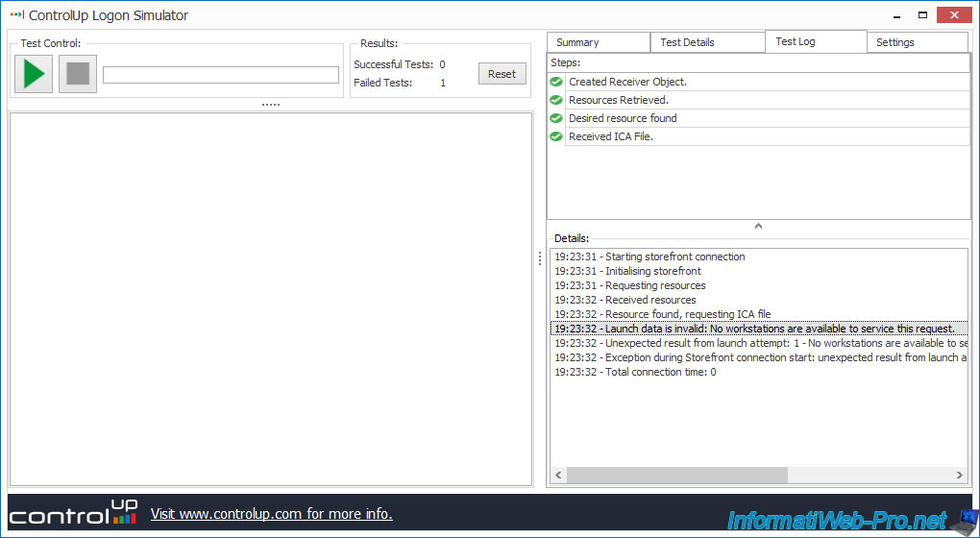Collapse the Steps panel using the up chevron

758,226
